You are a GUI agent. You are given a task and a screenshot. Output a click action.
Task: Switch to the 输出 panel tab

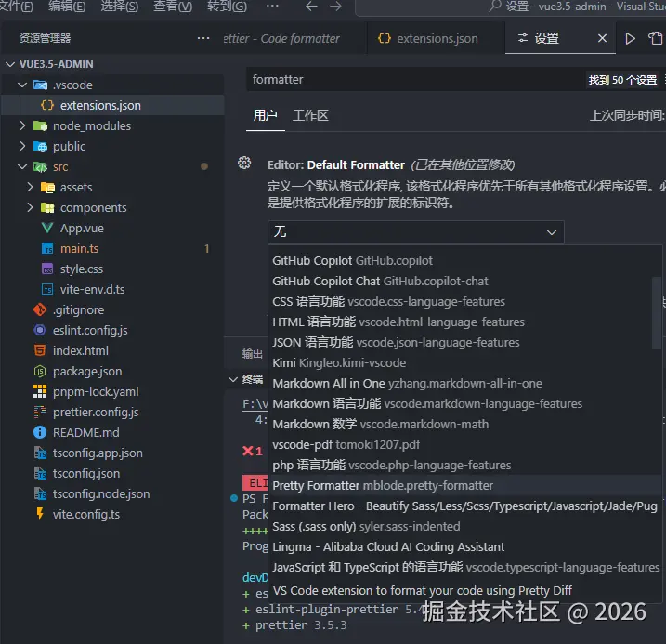[252, 354]
